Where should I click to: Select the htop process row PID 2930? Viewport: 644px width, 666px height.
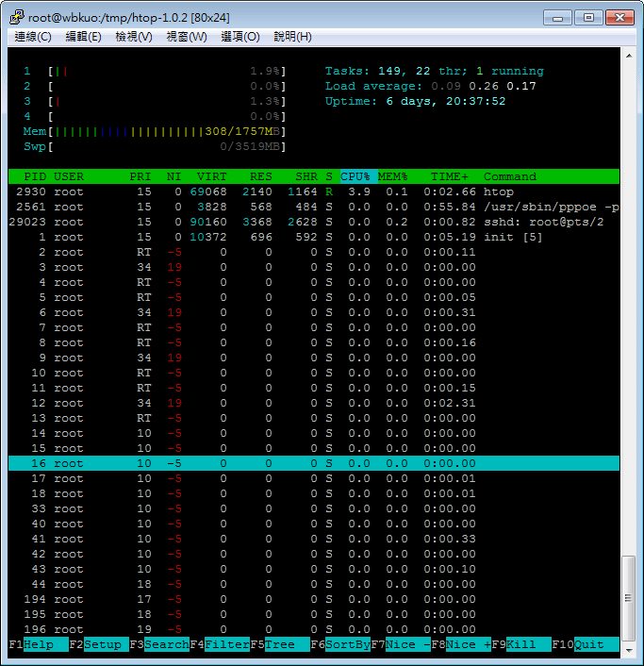pyautogui.click(x=314, y=192)
